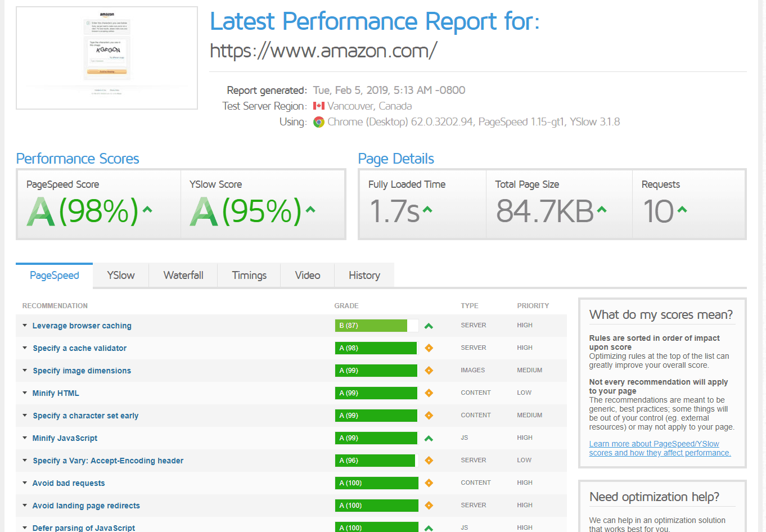This screenshot has width=766, height=532.
Task: Open the Avoid landing page redirects link
Action: tap(86, 506)
